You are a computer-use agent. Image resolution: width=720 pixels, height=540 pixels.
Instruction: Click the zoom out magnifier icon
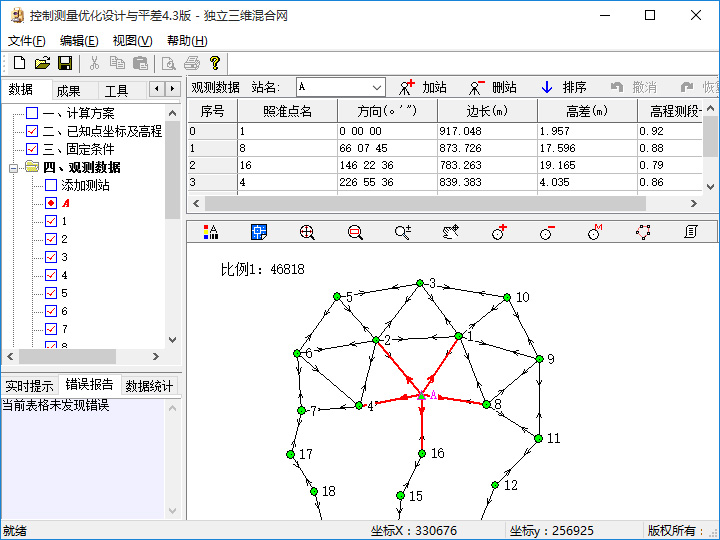click(355, 232)
